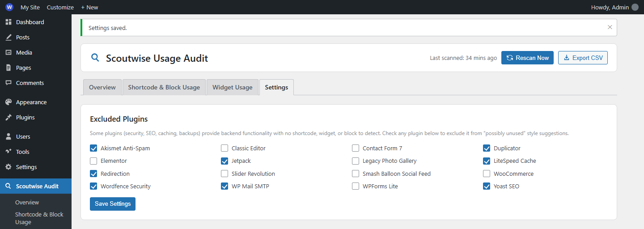Open Appearance menu in sidebar
Screen dimensions: 644x229
36,102
